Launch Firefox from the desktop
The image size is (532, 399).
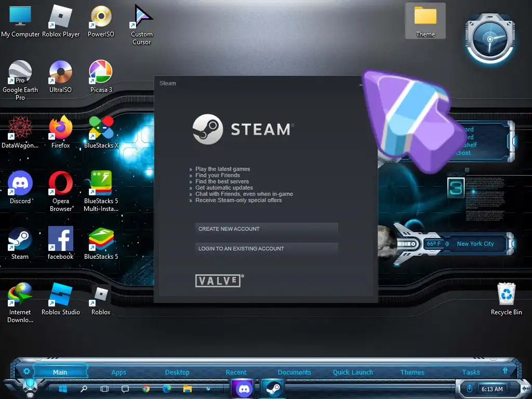pos(60,132)
